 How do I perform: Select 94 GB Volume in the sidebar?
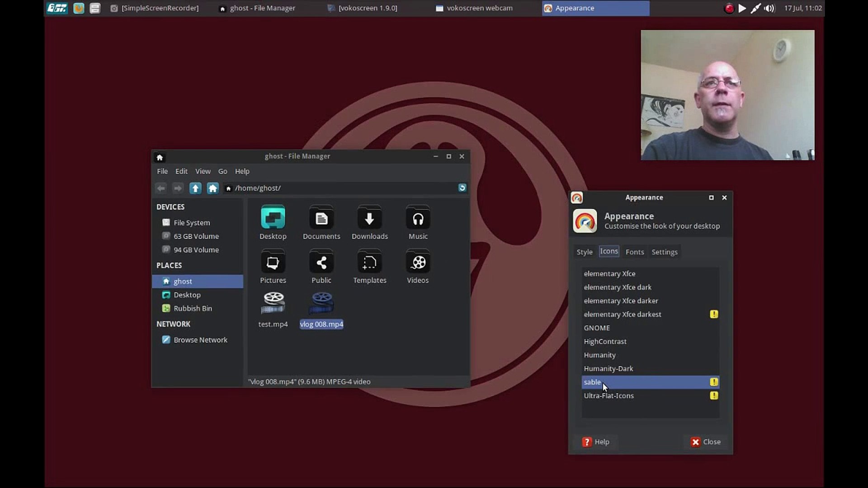coord(198,250)
